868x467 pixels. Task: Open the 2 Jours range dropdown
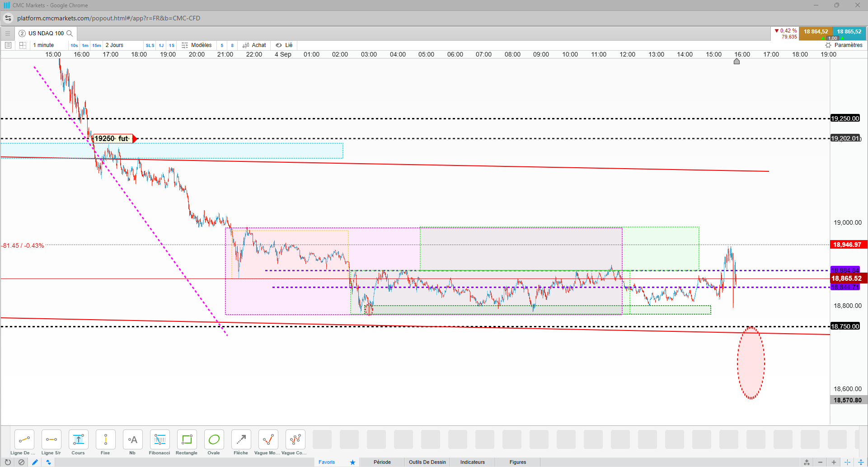pyautogui.click(x=114, y=45)
